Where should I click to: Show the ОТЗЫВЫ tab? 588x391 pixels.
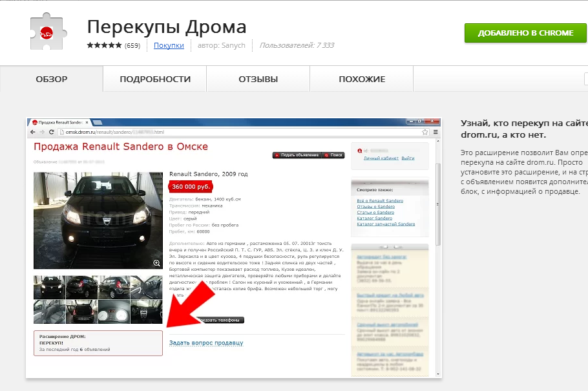(x=258, y=79)
